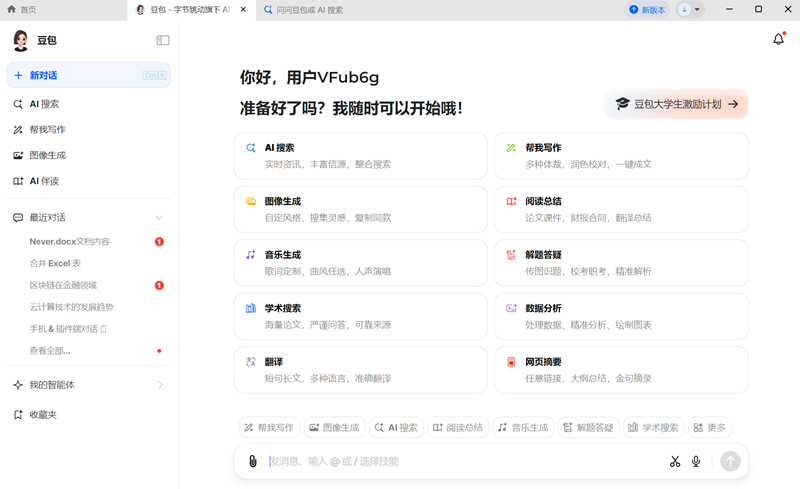Click the 新版本 update button
The width and height of the screenshot is (800, 489).
click(x=647, y=10)
